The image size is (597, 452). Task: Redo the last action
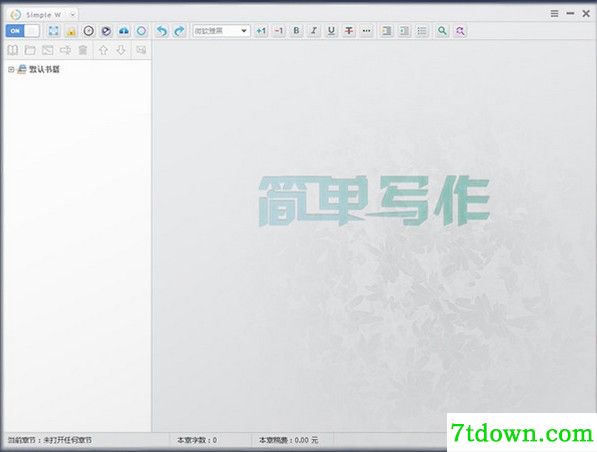tap(179, 31)
